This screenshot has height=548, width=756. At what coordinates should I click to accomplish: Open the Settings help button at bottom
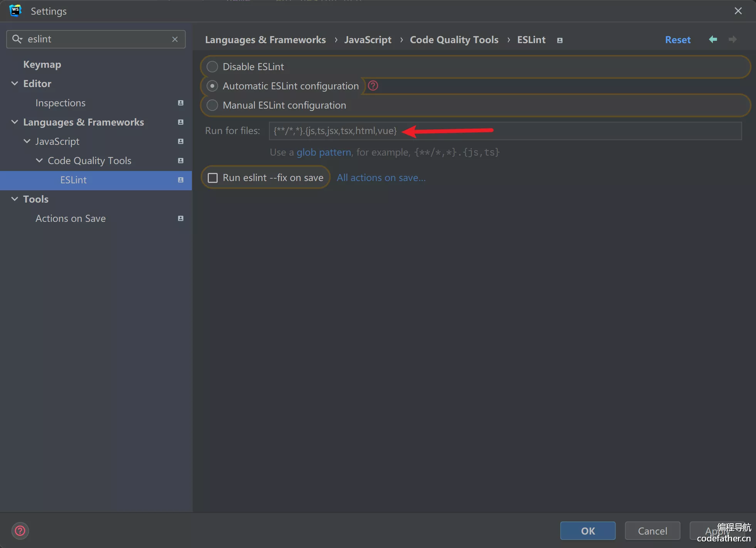[20, 531]
